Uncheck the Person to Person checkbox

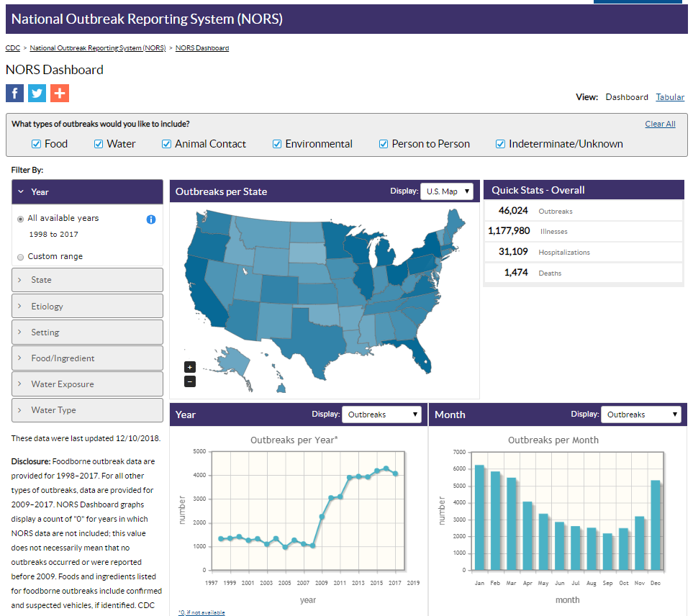(x=383, y=144)
